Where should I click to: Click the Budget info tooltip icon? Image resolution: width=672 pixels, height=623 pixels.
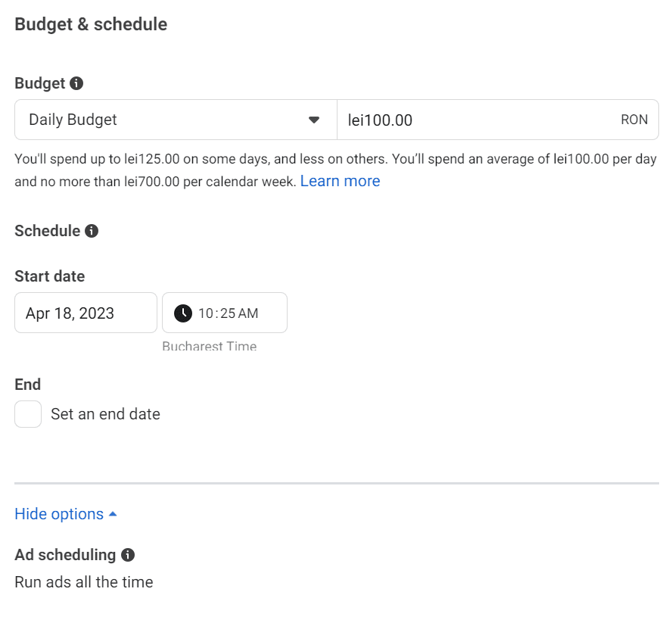pos(76,83)
